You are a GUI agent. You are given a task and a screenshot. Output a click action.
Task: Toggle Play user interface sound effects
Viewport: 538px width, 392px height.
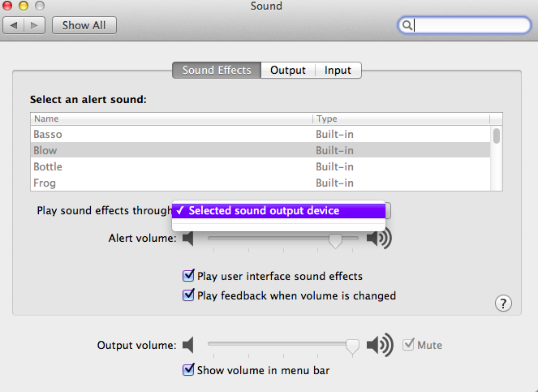click(189, 277)
